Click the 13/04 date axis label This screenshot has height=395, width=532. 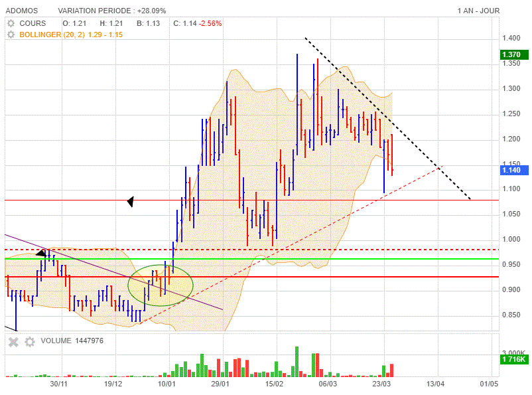point(435,384)
